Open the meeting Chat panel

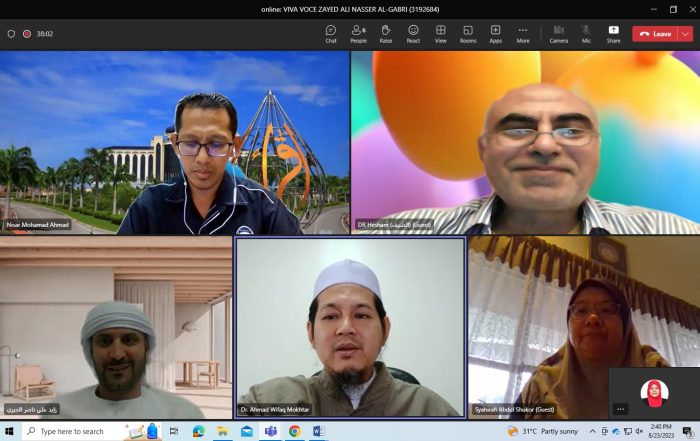click(x=331, y=33)
